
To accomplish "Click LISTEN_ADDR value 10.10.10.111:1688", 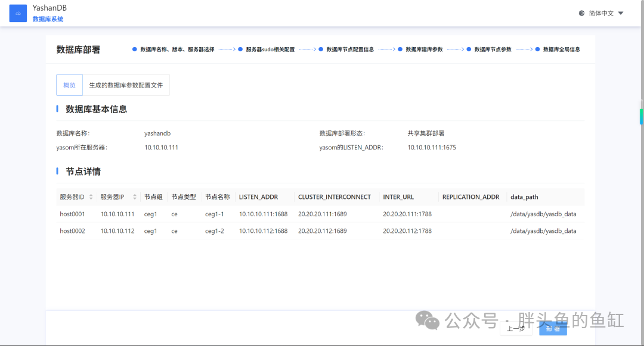I will (x=264, y=214).
